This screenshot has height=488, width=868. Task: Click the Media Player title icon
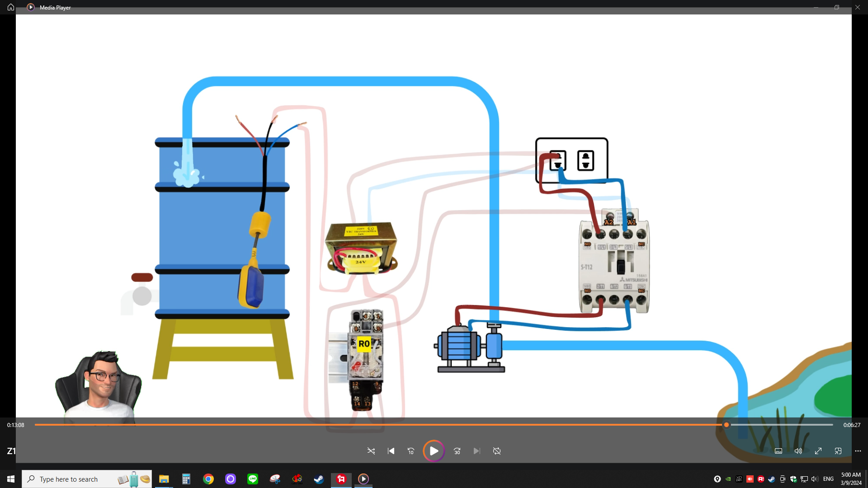click(x=31, y=7)
